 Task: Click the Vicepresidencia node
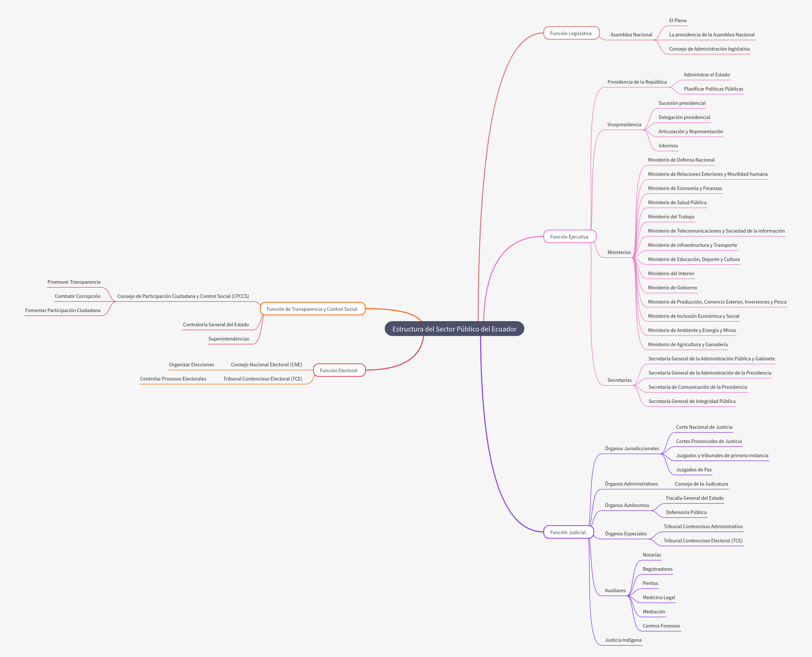tap(625, 124)
